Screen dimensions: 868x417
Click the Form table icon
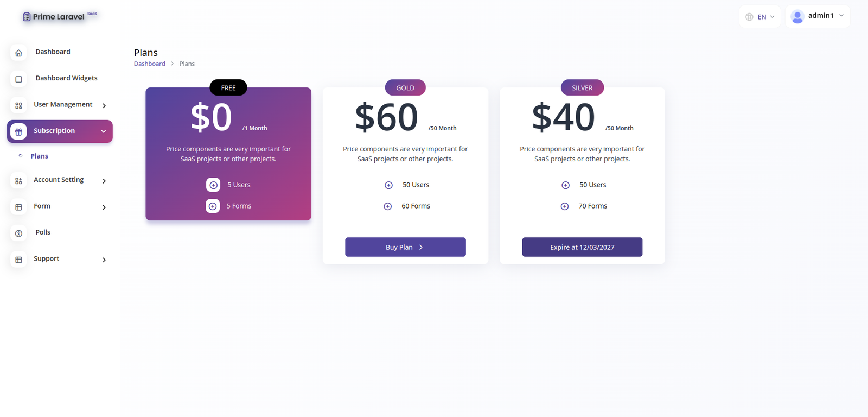click(x=18, y=207)
